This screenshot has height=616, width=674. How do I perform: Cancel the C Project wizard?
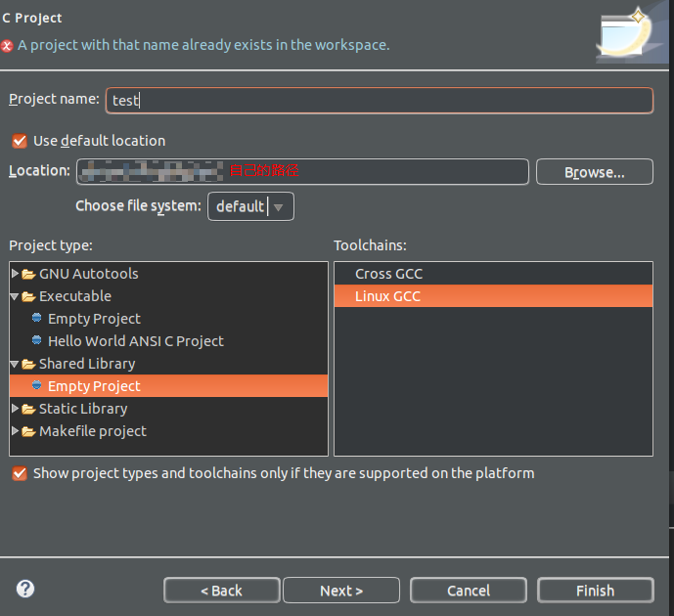click(x=469, y=591)
